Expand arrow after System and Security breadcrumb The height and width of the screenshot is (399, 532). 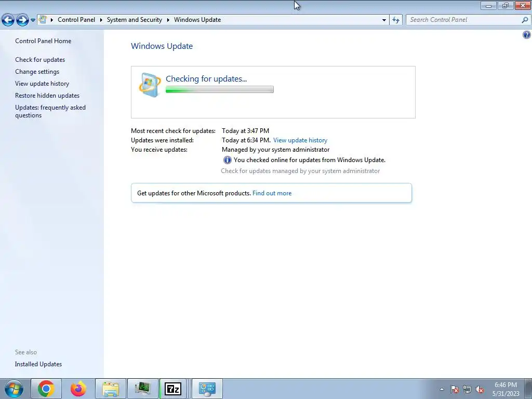[x=168, y=20]
